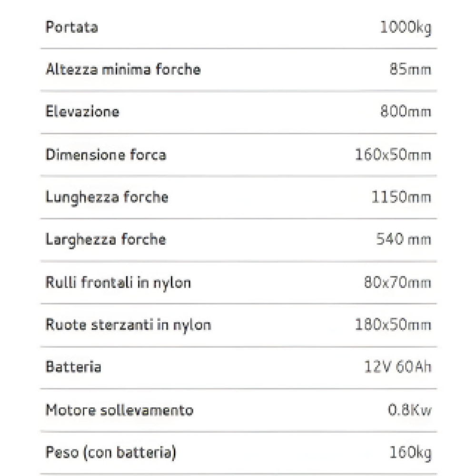This screenshot has width=476, height=476.
Task: Click the Motore sollevamento label
Action: click(119, 410)
